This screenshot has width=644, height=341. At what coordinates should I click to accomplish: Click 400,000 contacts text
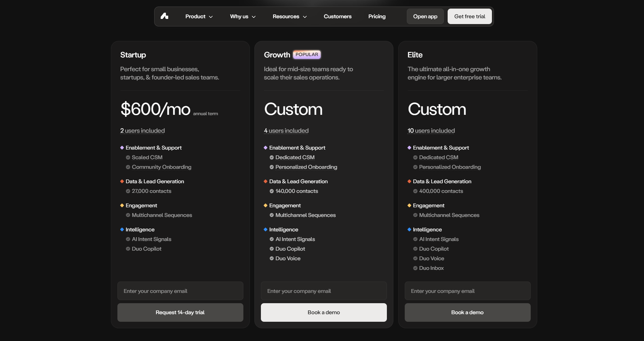point(441,191)
